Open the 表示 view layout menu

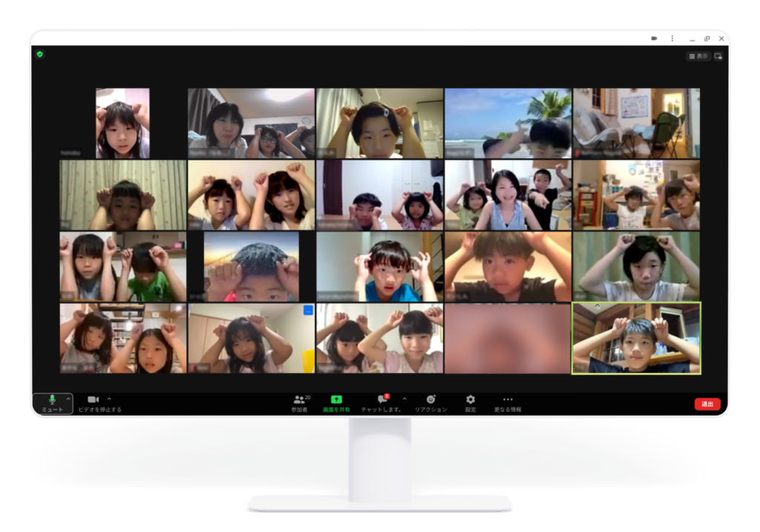tap(698, 56)
